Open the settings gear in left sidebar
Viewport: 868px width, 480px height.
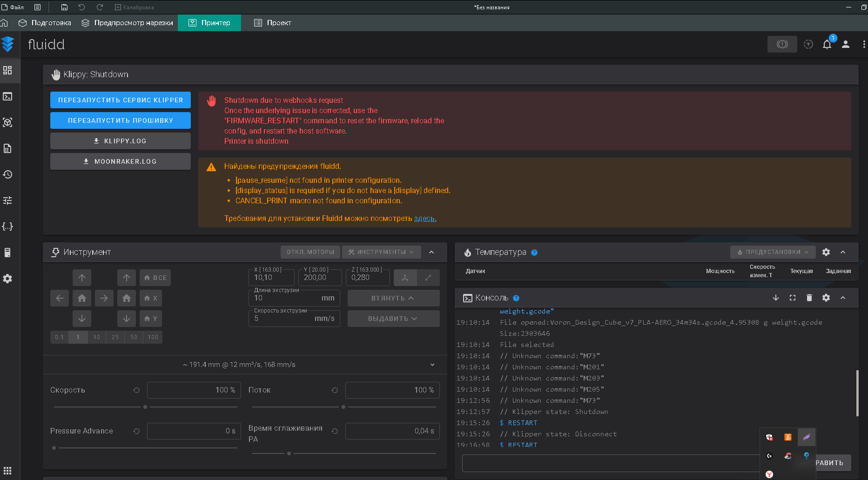pyautogui.click(x=7, y=279)
